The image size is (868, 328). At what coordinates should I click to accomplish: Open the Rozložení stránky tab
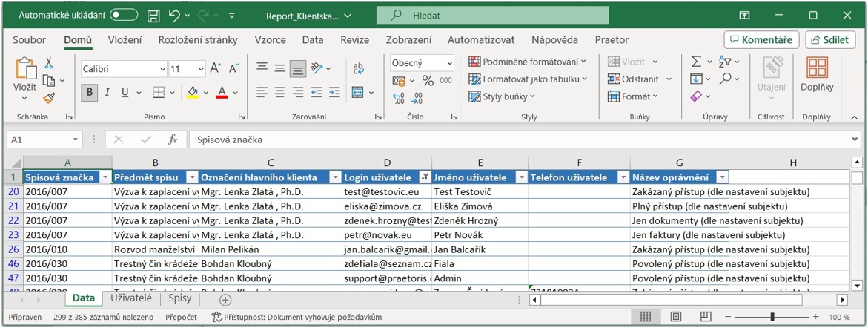tap(198, 40)
